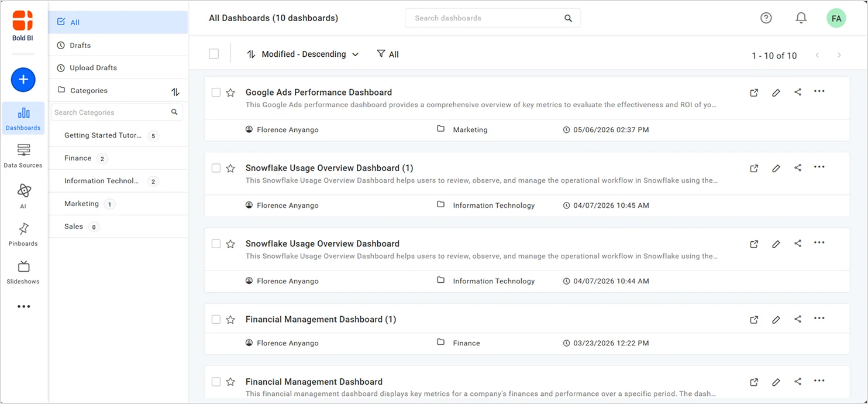The width and height of the screenshot is (868, 404).
Task: Check the checkbox of Financial Management Dashboard with description
Action: click(x=216, y=382)
